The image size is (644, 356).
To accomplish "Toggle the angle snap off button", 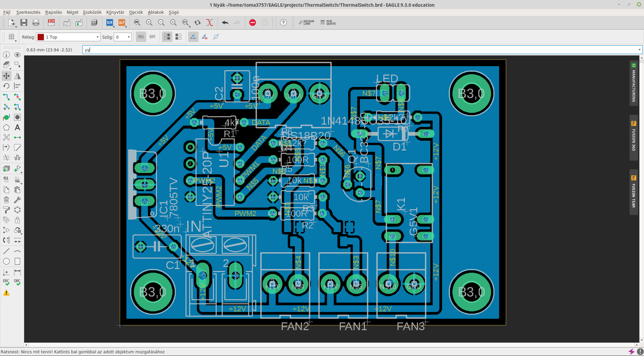I will [x=205, y=37].
